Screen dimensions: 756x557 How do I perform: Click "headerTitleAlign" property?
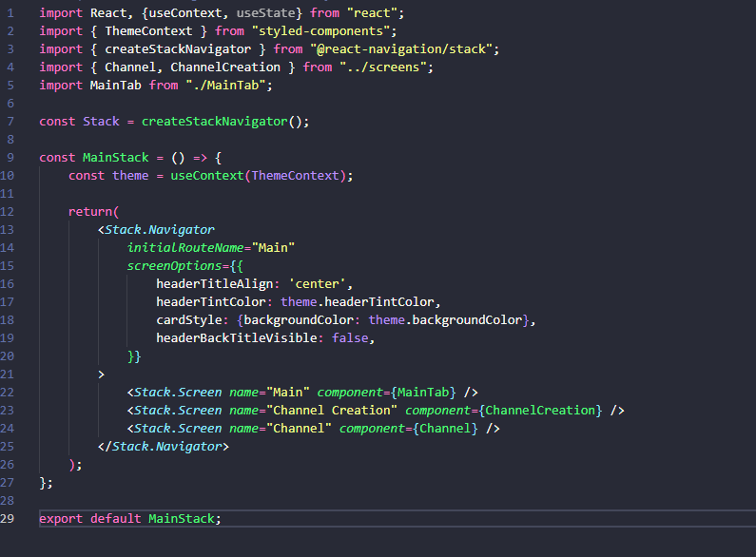tap(215, 284)
